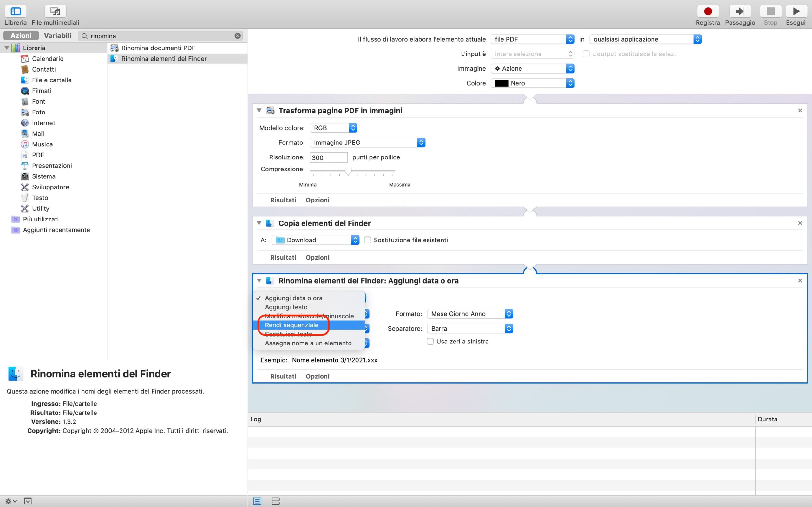Toggle the Libreria sidebar icon
This screenshot has width=812, height=507.
click(16, 11)
